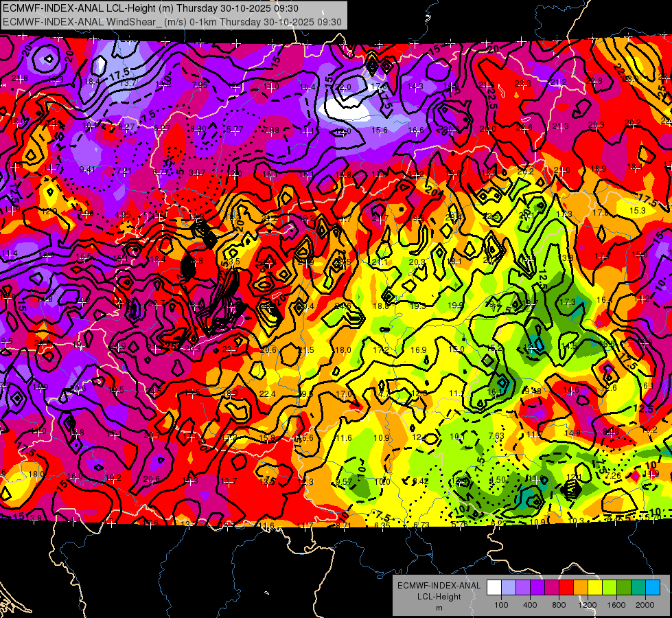Click the lime green legend swatch
The image size is (672, 618).
(x=610, y=588)
